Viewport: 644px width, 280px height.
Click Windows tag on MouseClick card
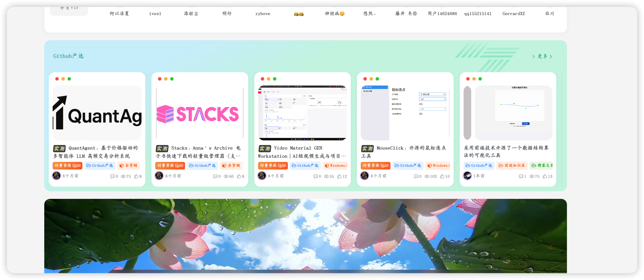coord(437,165)
